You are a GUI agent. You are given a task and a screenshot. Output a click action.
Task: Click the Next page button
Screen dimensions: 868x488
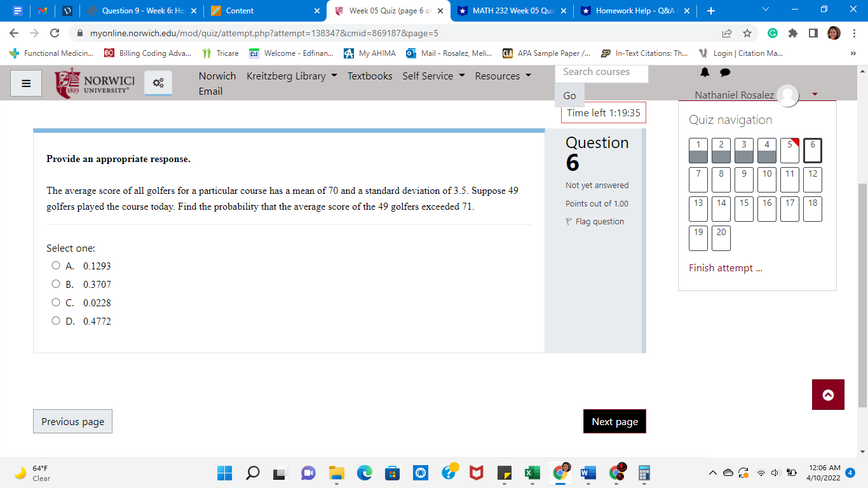614,421
